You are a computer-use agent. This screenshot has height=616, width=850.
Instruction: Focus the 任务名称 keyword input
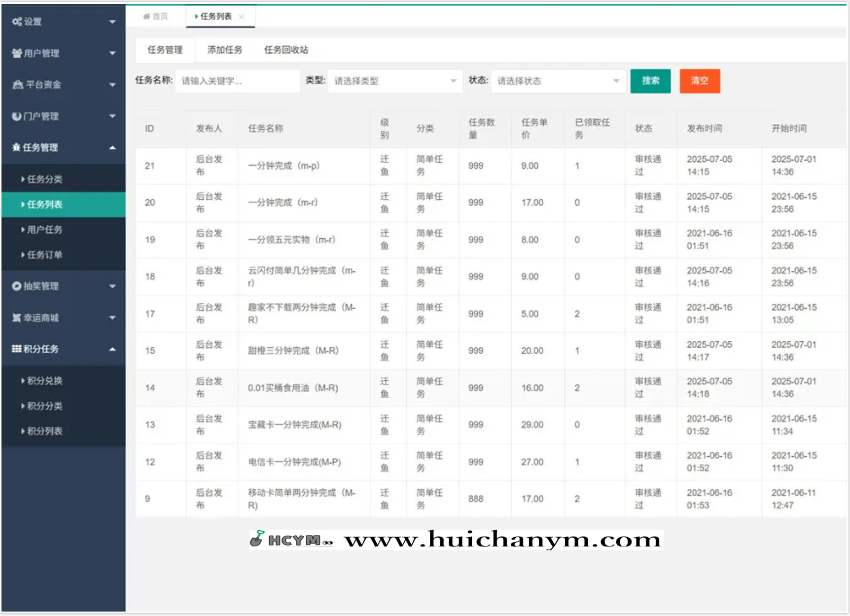click(x=237, y=81)
